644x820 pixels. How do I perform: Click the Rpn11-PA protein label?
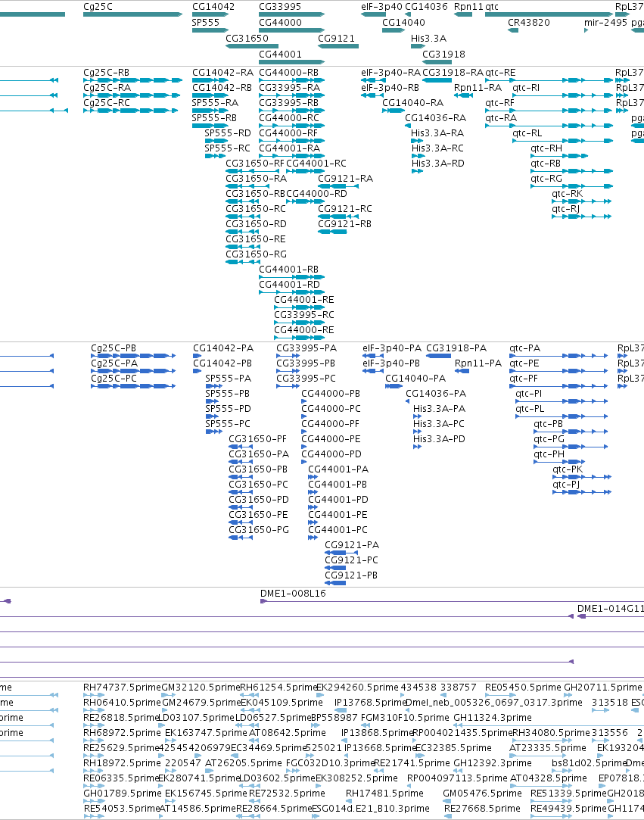(478, 363)
